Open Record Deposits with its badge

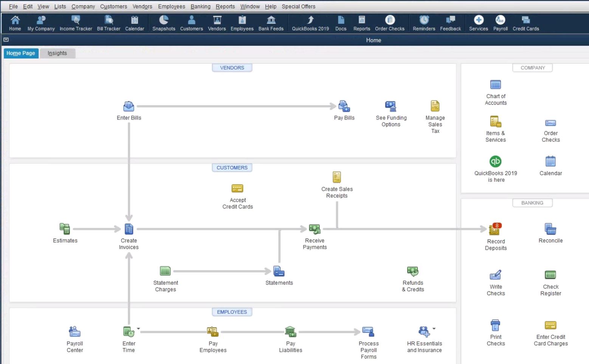(x=495, y=229)
